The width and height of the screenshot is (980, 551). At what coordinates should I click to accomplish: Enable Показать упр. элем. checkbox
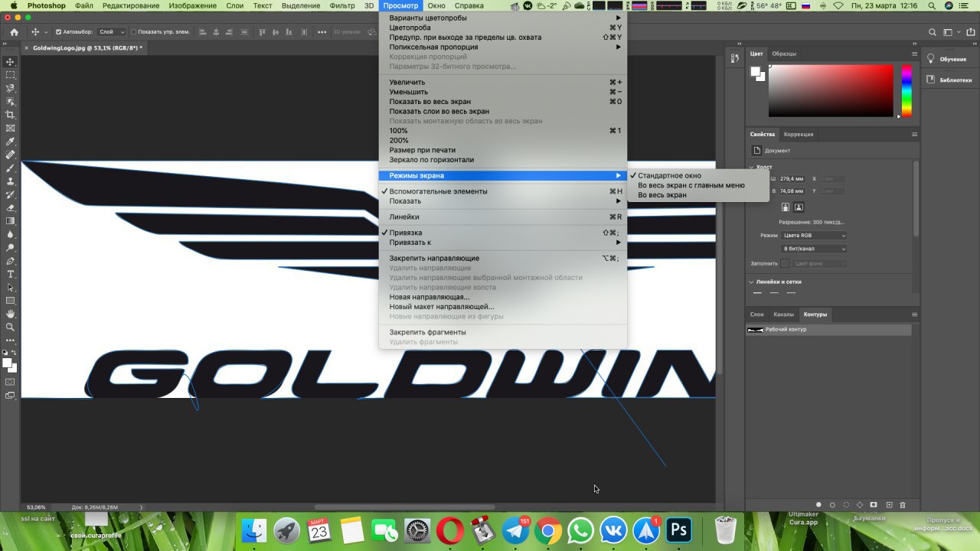pyautogui.click(x=133, y=32)
